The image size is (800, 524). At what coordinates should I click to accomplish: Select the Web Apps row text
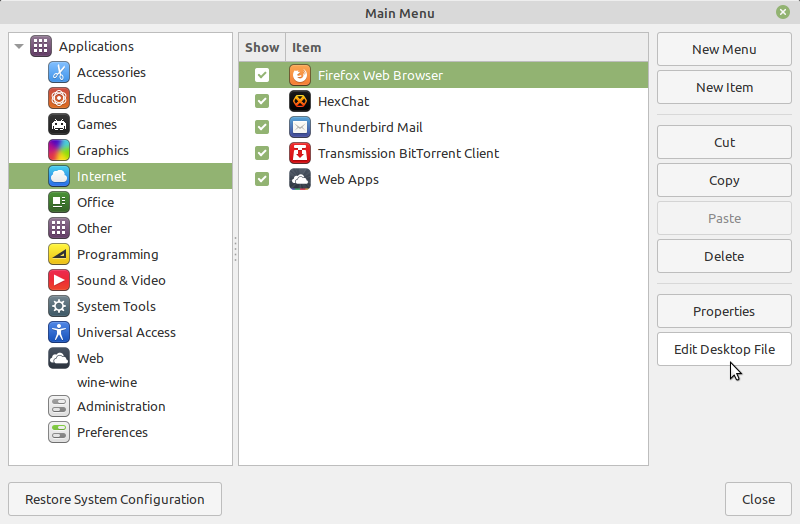click(x=348, y=180)
